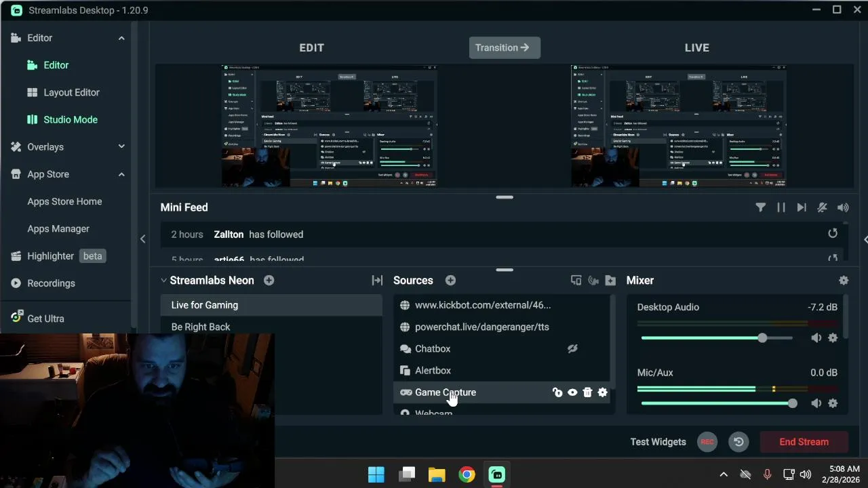Select the powerchat.live/dangeranger/tts source
Viewport: 868px width, 488px height.
coord(502,327)
